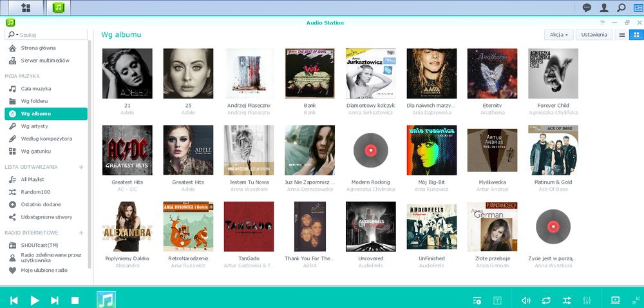Open the TanGado album cover
The height and width of the screenshot is (308, 644).
pos(249,226)
